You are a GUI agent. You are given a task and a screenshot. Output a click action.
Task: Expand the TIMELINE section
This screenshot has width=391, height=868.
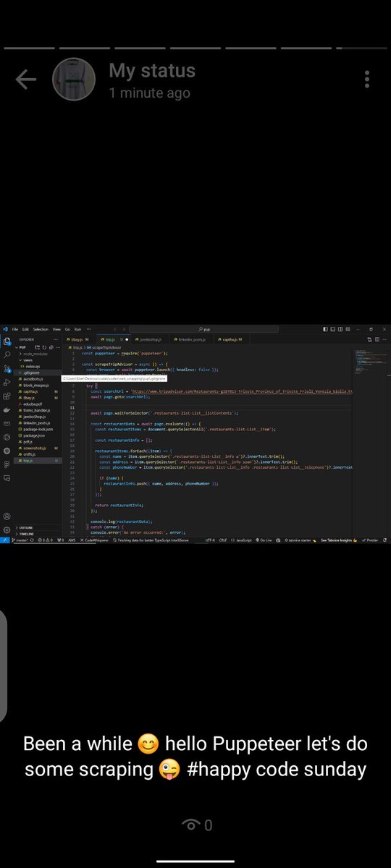pyautogui.click(x=27, y=533)
